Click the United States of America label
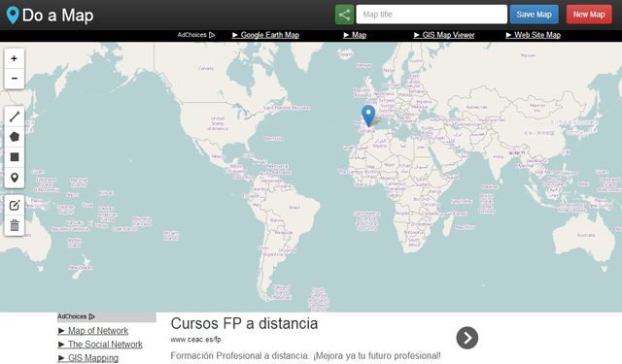Screen dimensions: 622x364 (x=218, y=123)
